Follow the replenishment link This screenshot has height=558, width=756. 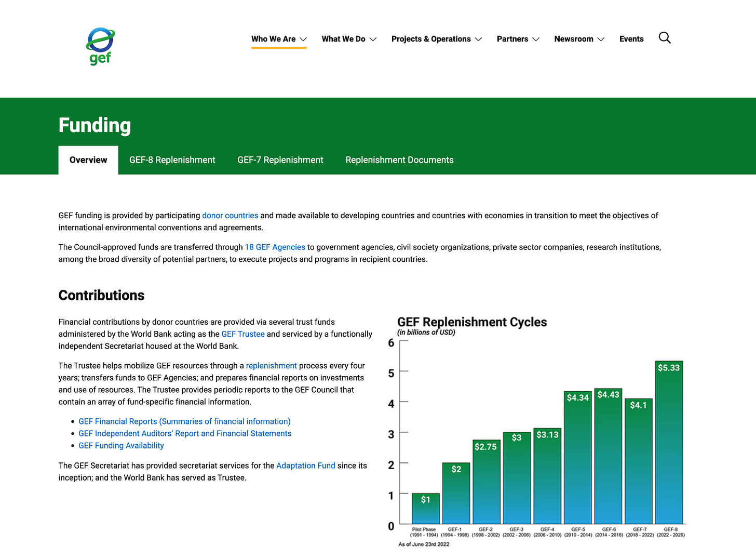click(272, 366)
